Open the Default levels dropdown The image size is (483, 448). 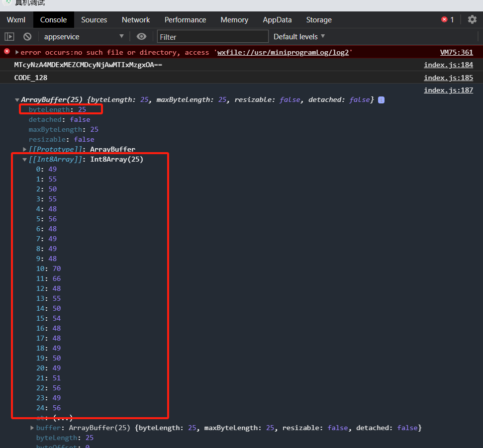299,37
